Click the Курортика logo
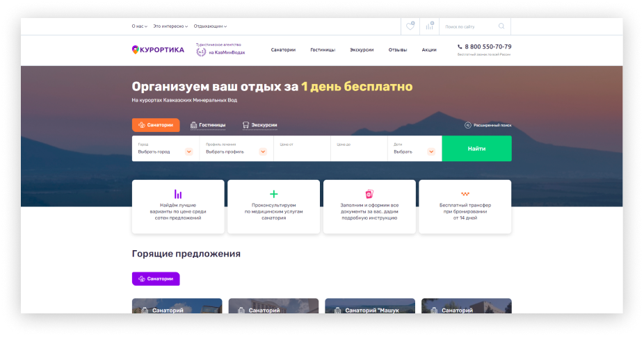This screenshot has width=644, height=337. [158, 49]
